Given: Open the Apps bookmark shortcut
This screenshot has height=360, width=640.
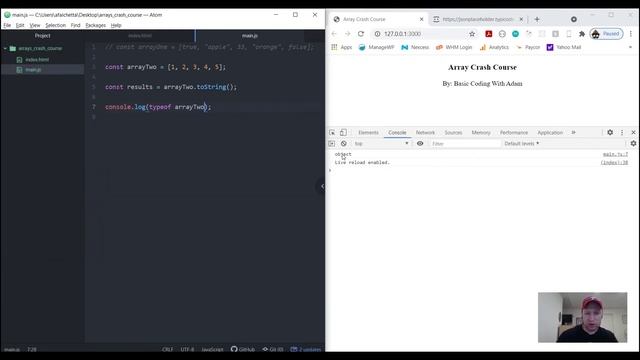Looking at the screenshot, I should click(x=342, y=47).
